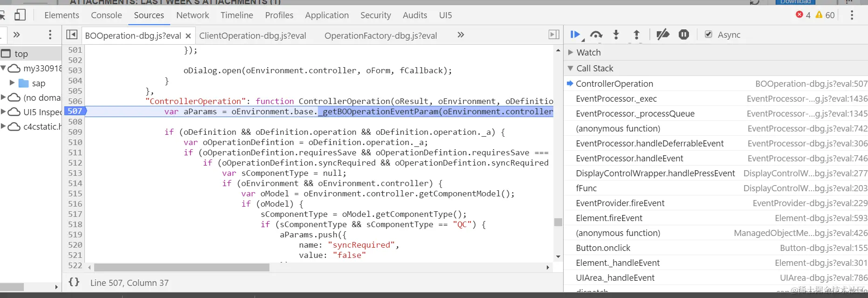
Task: Select UIArea._handleEvent stack frame
Action: point(716,278)
